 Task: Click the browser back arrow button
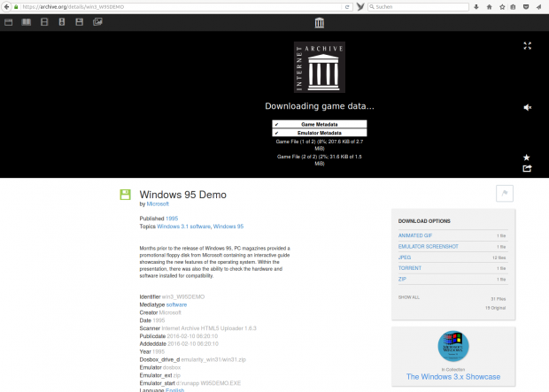click(6, 7)
